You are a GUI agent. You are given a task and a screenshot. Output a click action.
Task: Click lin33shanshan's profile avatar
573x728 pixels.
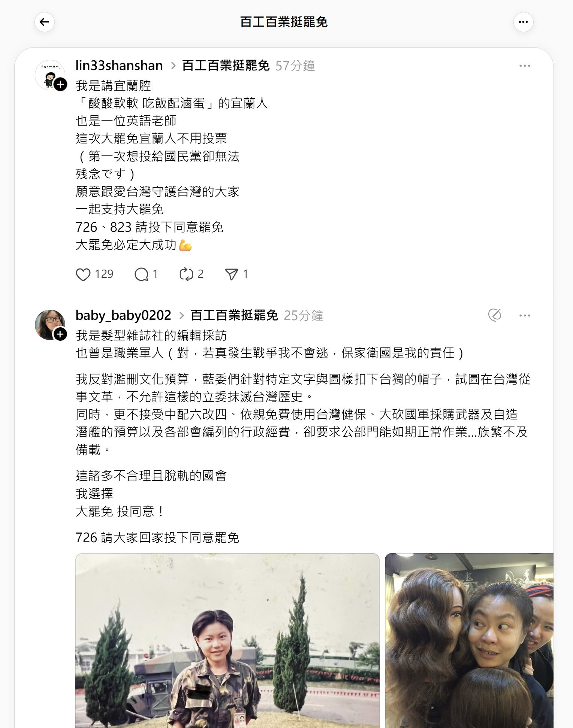coord(50,75)
